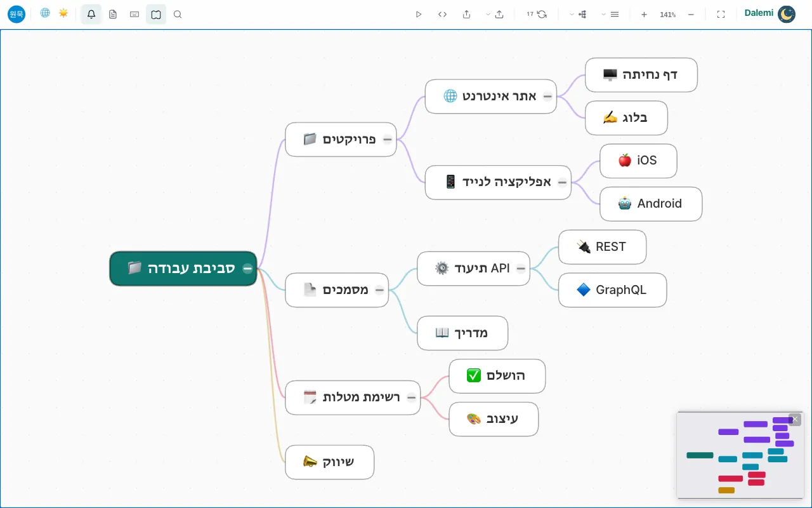Select the iOS node

638,161
